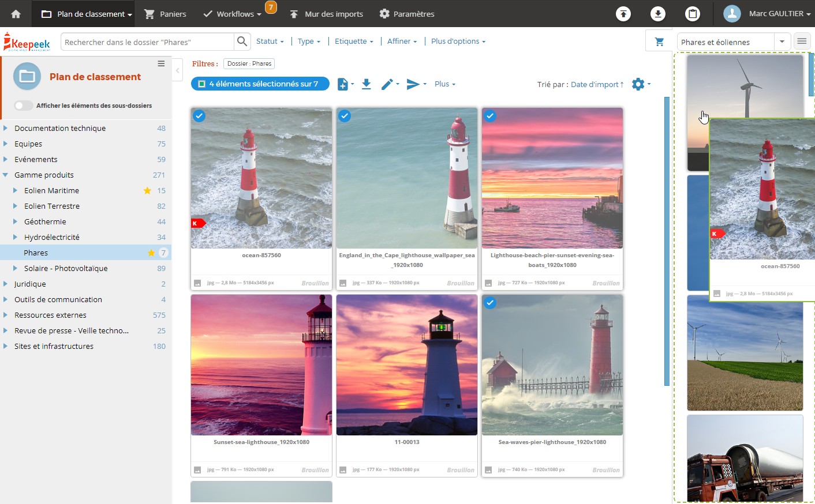Uncheck Sea-waves-pier-lighthouse image selection

[x=490, y=303]
